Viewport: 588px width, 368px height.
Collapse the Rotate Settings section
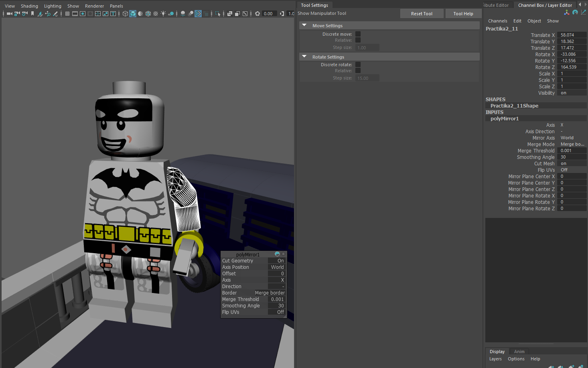(x=304, y=57)
